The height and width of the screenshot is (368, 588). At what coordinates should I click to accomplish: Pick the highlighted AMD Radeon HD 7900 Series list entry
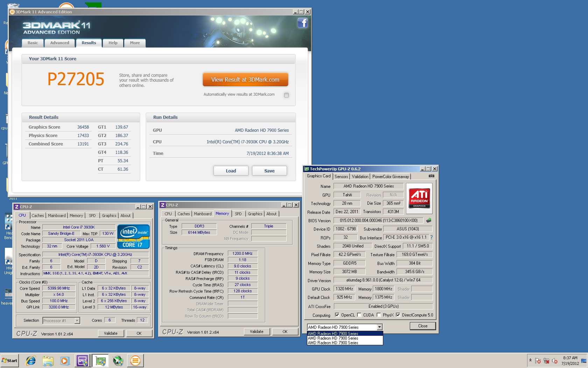tap(345, 333)
